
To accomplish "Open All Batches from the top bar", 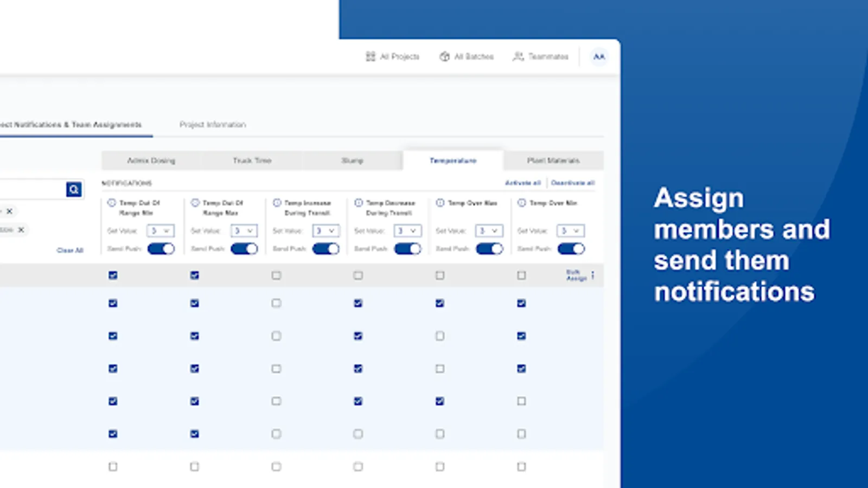I will coord(467,56).
